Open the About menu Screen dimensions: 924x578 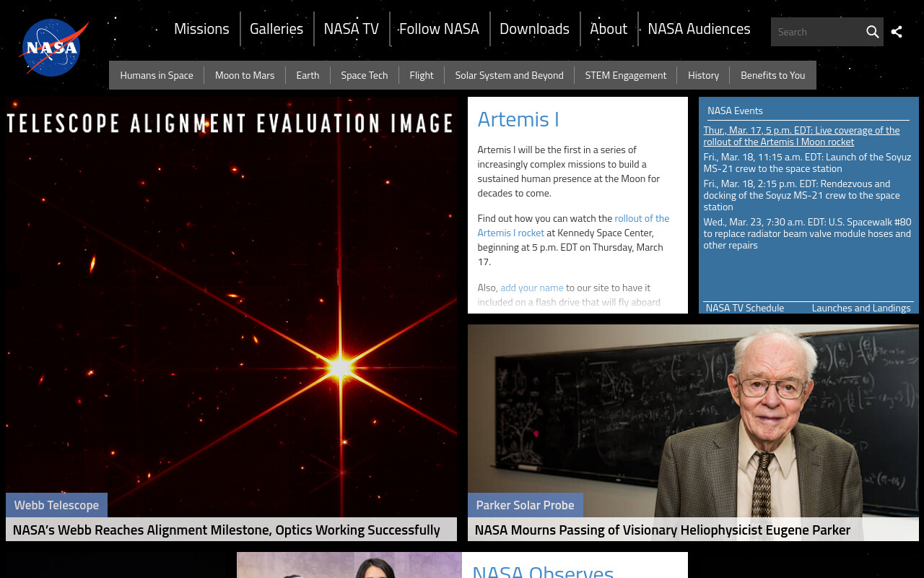[609, 29]
